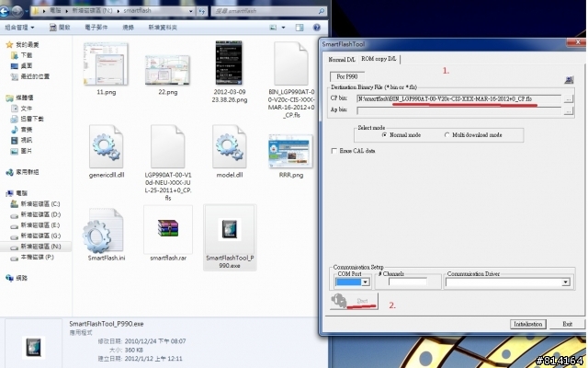Click the CP bin file path field
The image size is (588, 368).
click(x=459, y=99)
